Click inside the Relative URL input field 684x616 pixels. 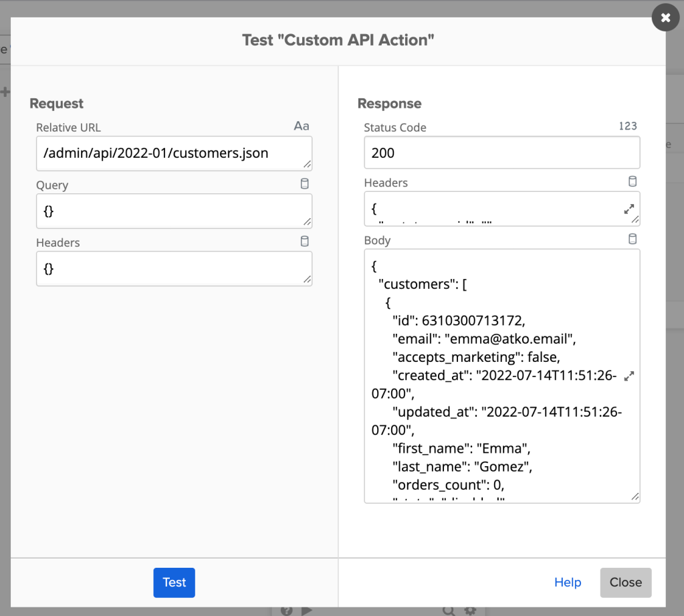coord(174,152)
